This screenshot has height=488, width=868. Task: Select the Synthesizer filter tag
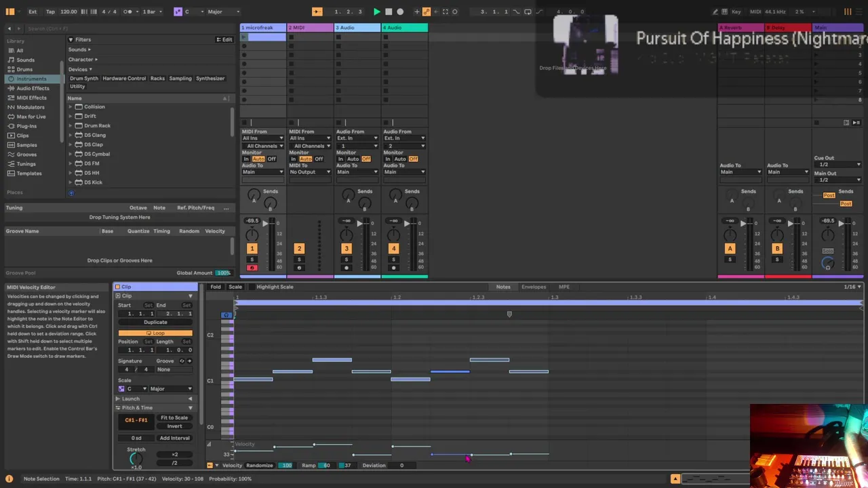pos(210,78)
